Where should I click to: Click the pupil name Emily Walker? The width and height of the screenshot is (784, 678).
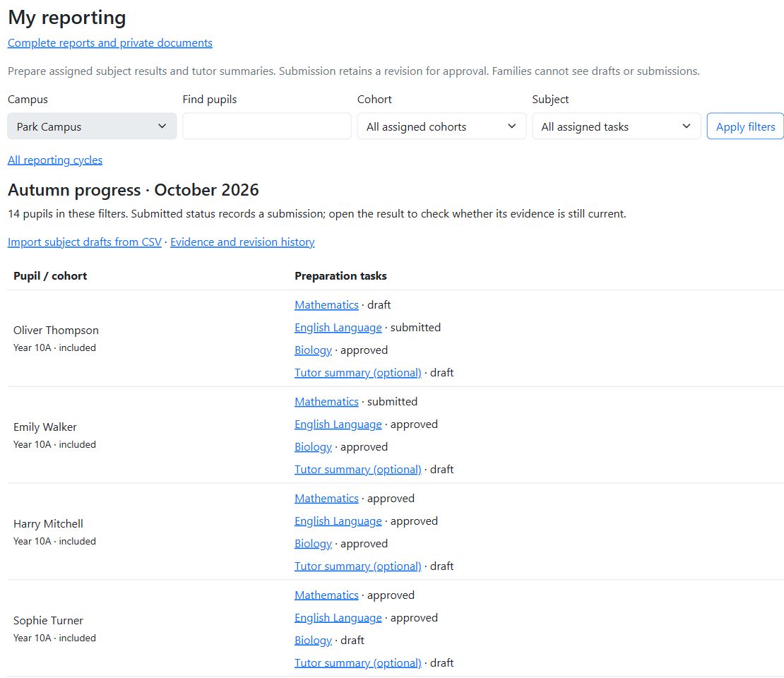(x=45, y=427)
